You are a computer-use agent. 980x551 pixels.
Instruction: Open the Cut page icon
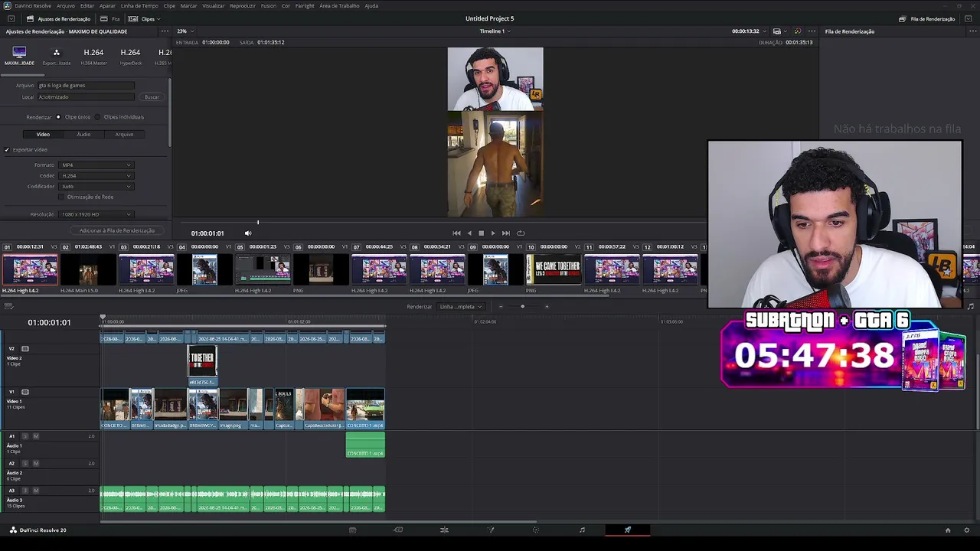pos(398,530)
